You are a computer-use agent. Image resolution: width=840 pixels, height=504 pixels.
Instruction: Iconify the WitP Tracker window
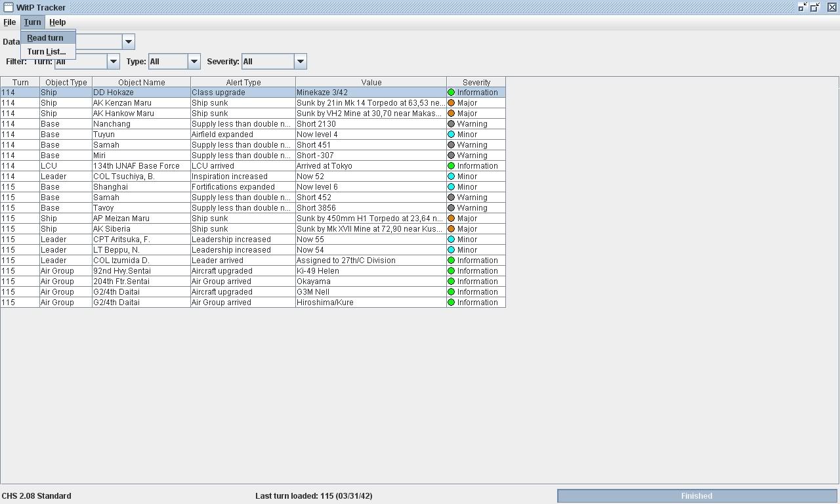[x=803, y=7]
